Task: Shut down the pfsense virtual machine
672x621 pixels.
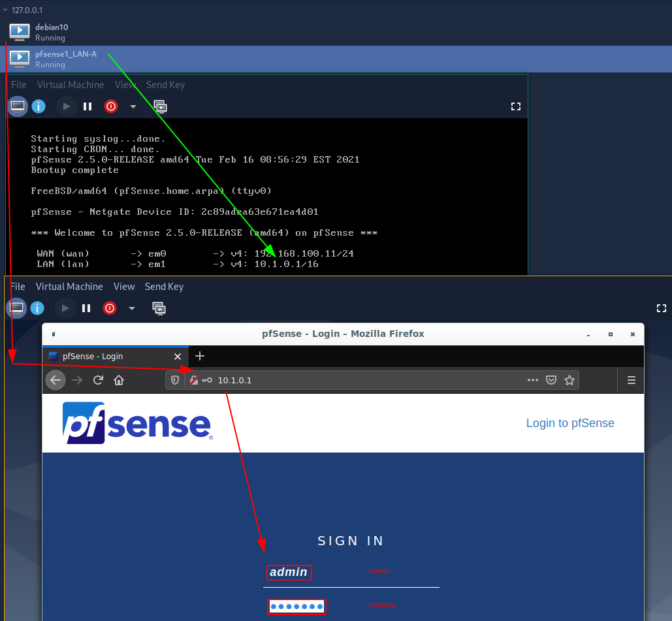Action: coord(111,106)
